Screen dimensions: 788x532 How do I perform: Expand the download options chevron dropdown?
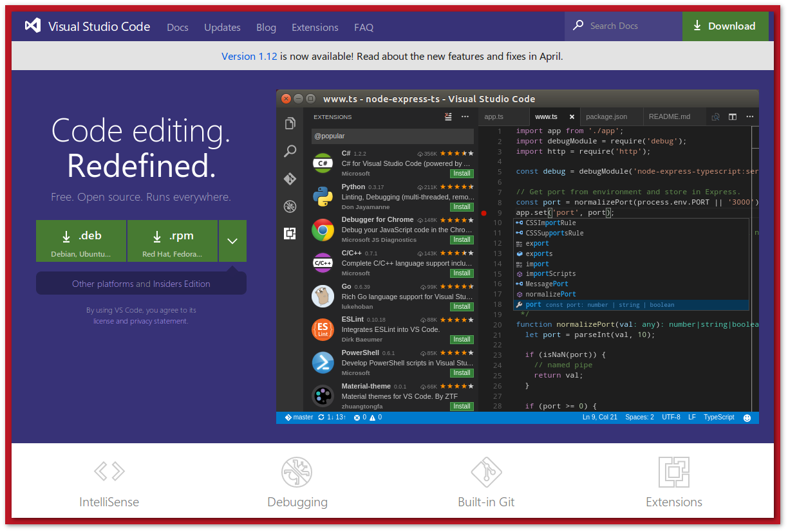(x=232, y=241)
